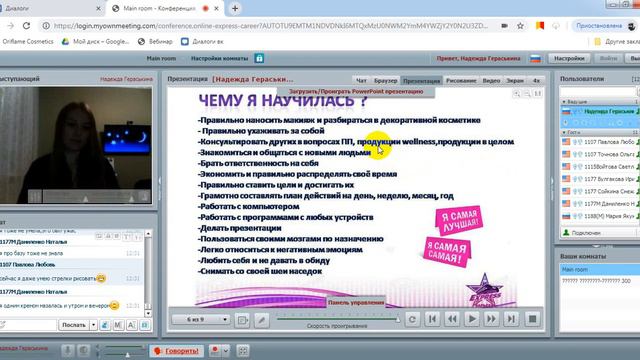Screen dimensions: 640x360
Task: Switch to the 4x layout tab
Action: coord(536,80)
